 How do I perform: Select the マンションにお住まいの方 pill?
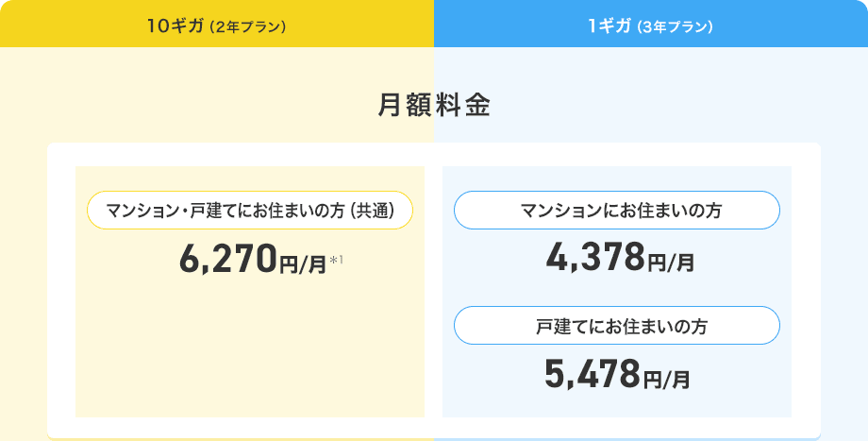[617, 211]
